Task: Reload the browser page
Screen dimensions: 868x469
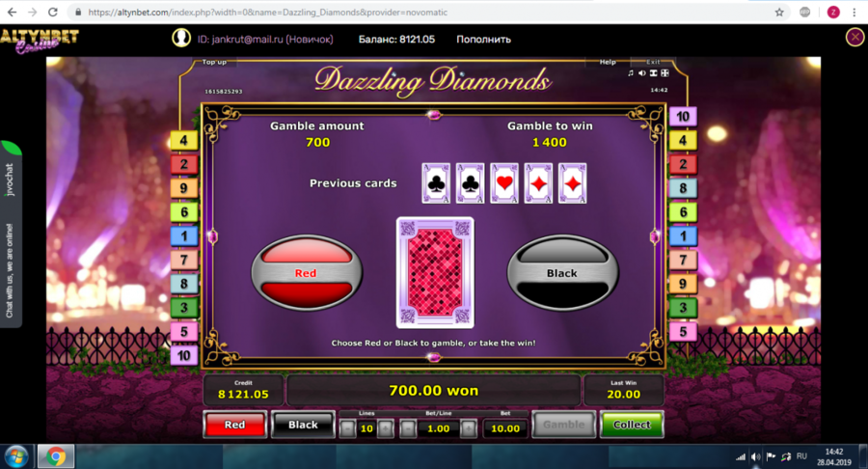Action: (x=53, y=13)
